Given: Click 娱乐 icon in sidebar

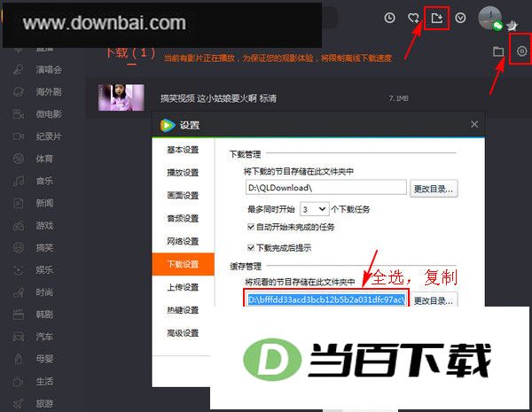Looking at the screenshot, I should coord(19,270).
